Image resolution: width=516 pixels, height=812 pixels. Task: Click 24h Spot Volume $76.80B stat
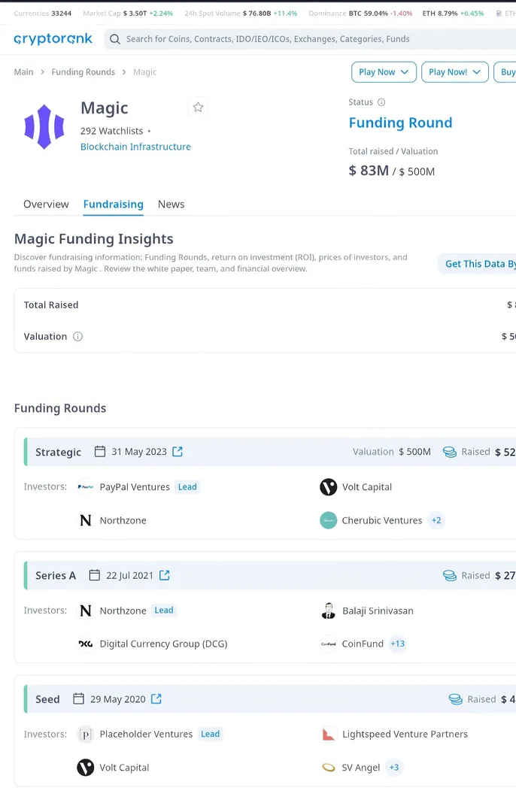coord(241,14)
